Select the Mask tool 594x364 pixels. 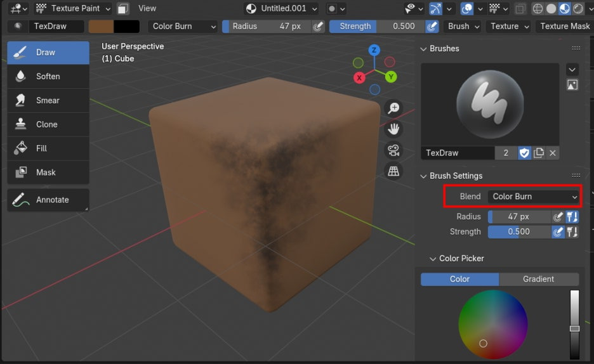click(x=48, y=172)
